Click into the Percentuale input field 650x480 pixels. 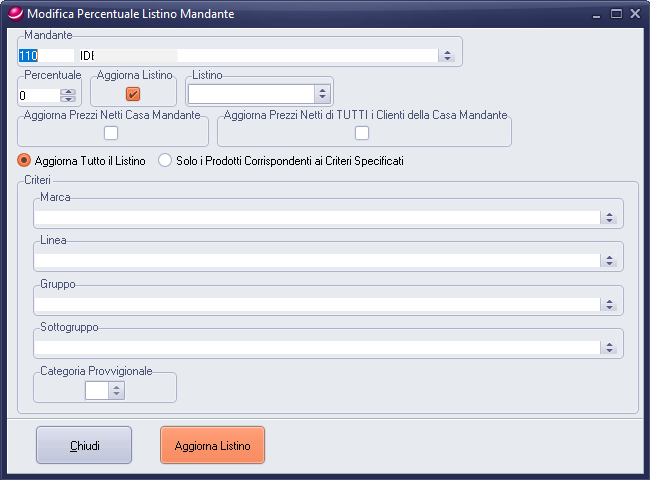tap(38, 96)
